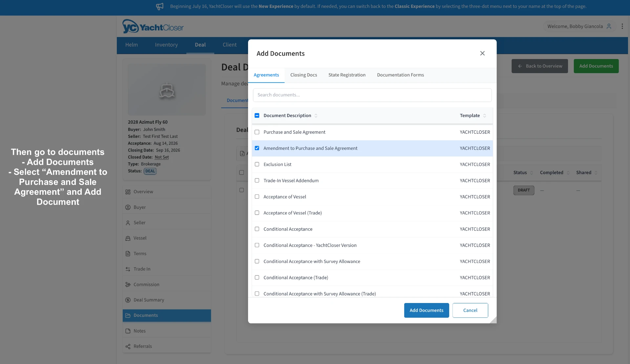The image size is (630, 364).
Task: Click Back to Overview button
Action: click(x=540, y=66)
